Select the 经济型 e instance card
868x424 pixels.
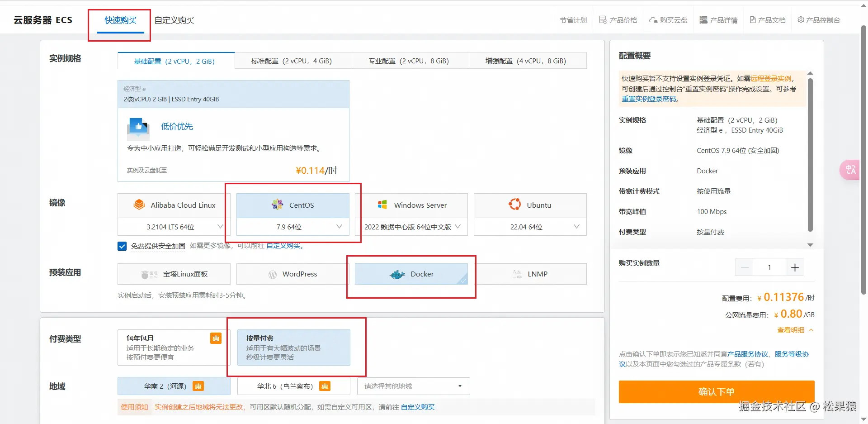pyautogui.click(x=233, y=131)
